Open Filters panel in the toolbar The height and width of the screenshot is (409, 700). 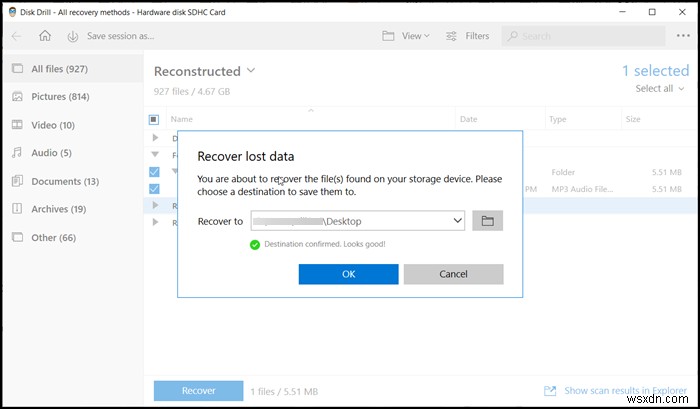click(x=467, y=36)
